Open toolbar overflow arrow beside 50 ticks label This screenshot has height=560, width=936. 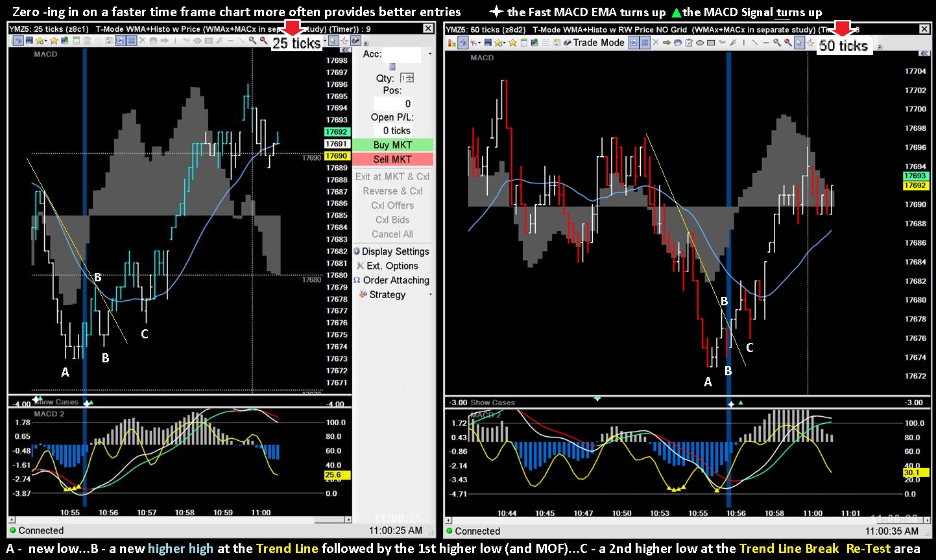point(880,47)
